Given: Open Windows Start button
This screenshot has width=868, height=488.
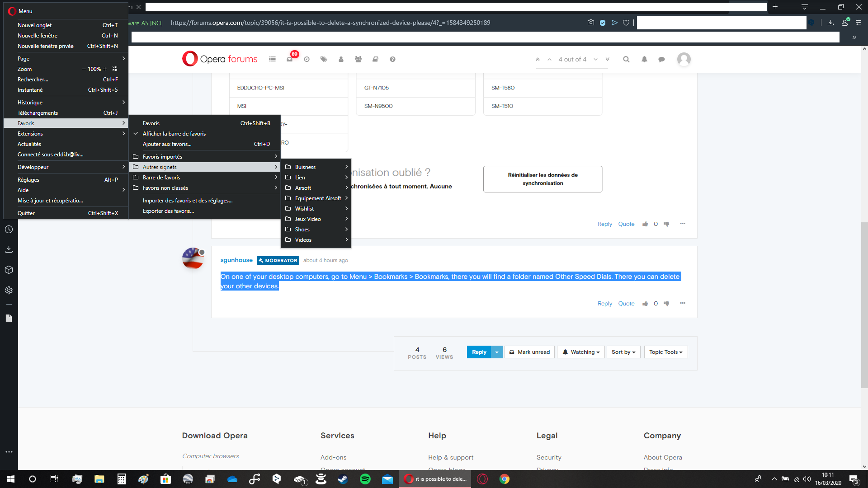Looking at the screenshot, I should coord(11,479).
